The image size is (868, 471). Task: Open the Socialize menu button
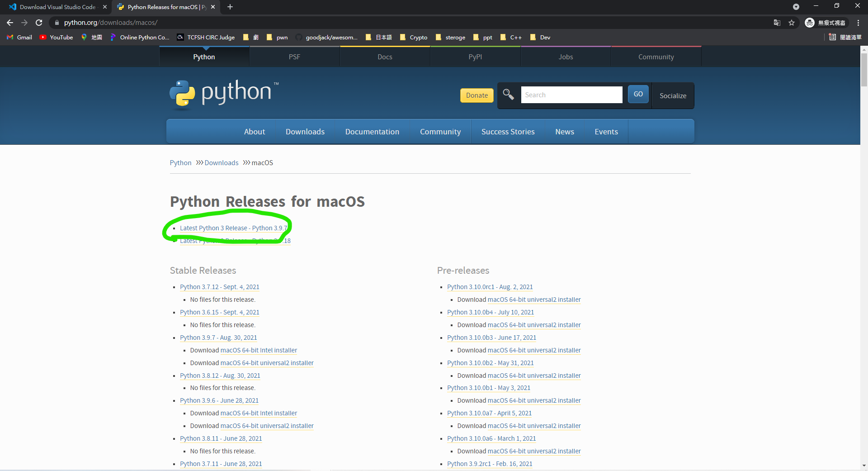click(x=673, y=95)
